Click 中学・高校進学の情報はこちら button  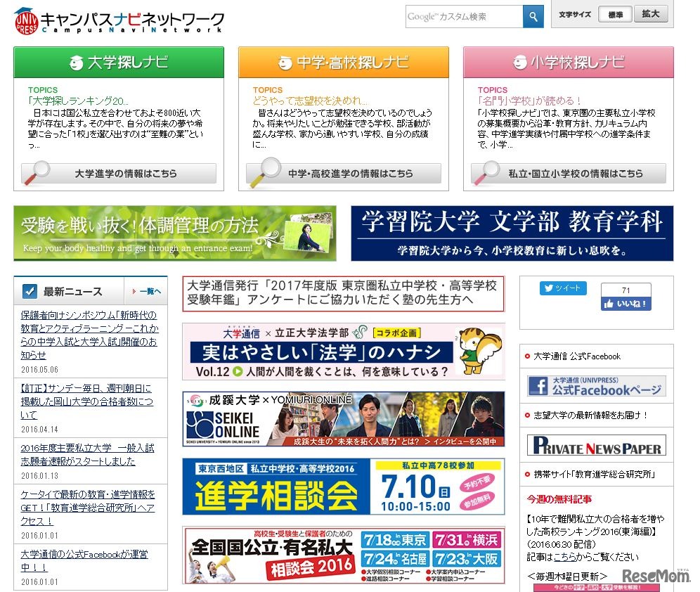pyautogui.click(x=343, y=173)
